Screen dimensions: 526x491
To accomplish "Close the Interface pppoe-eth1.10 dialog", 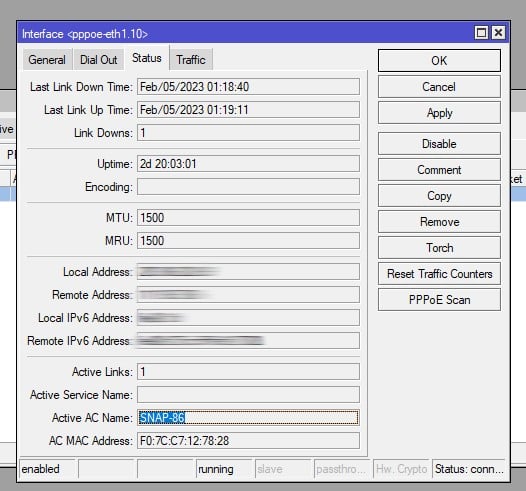I will tap(498, 33).
